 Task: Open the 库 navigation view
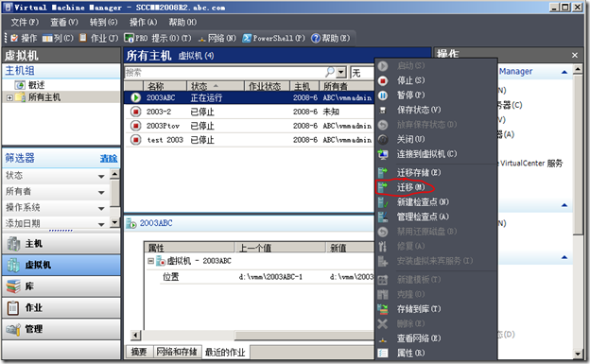coord(61,286)
